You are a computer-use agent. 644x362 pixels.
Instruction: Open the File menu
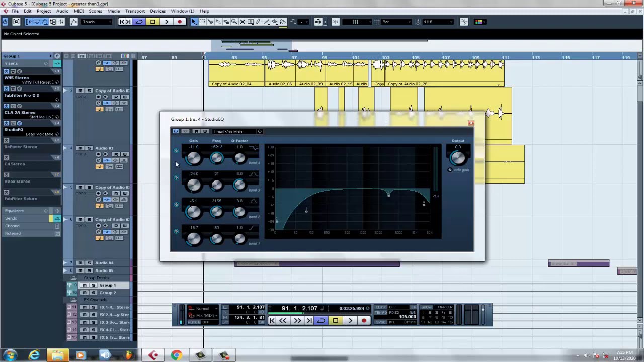pyautogui.click(x=15, y=11)
